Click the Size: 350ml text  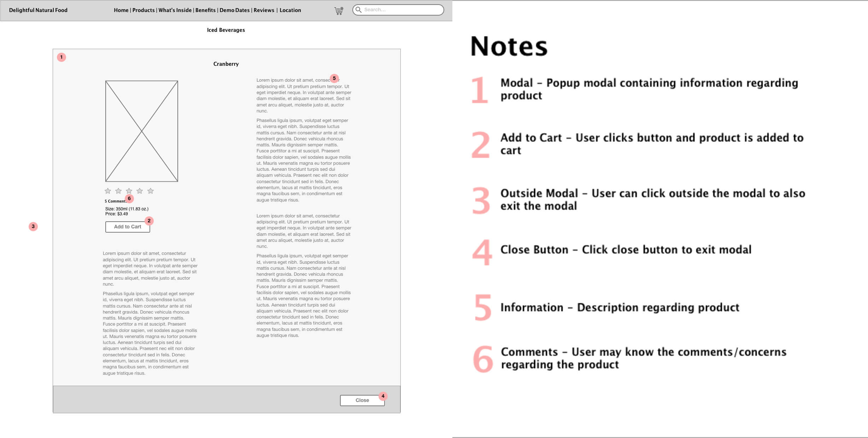tap(127, 209)
